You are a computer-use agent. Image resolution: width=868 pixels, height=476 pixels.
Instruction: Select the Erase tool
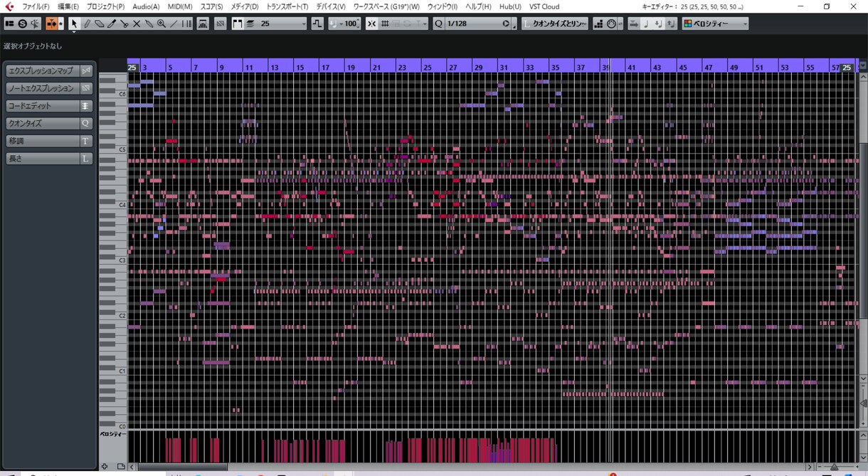coord(99,23)
